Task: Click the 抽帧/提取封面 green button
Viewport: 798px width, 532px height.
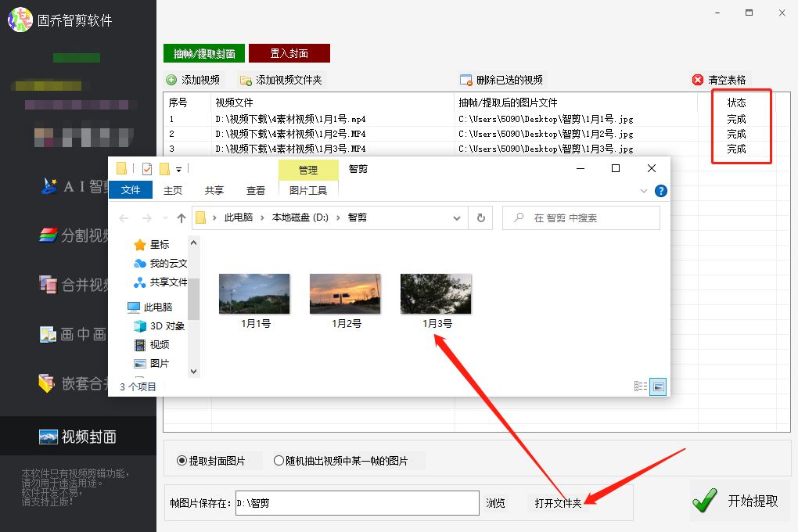Action: (204, 53)
